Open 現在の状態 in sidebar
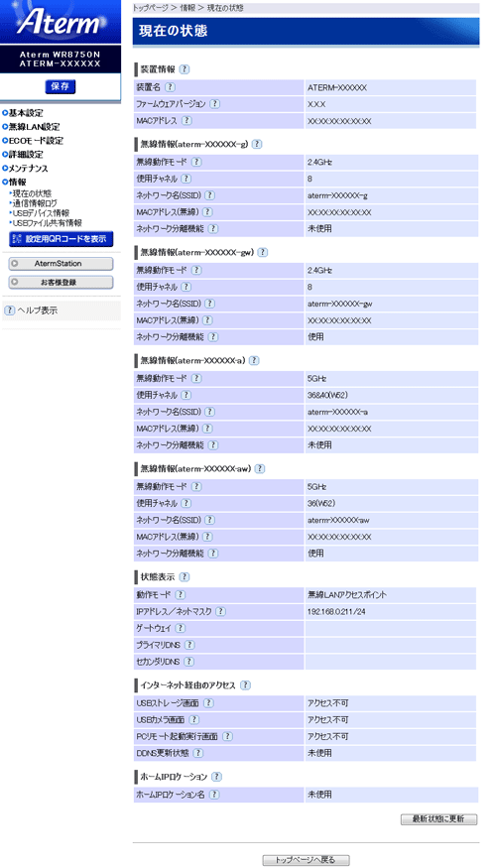This screenshot has height=868, width=496. tap(32, 193)
